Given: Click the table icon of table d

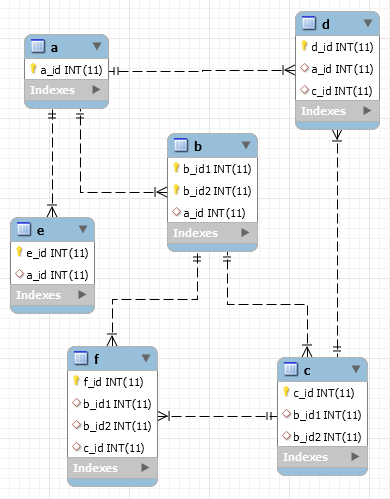Looking at the screenshot, I should pos(309,23).
